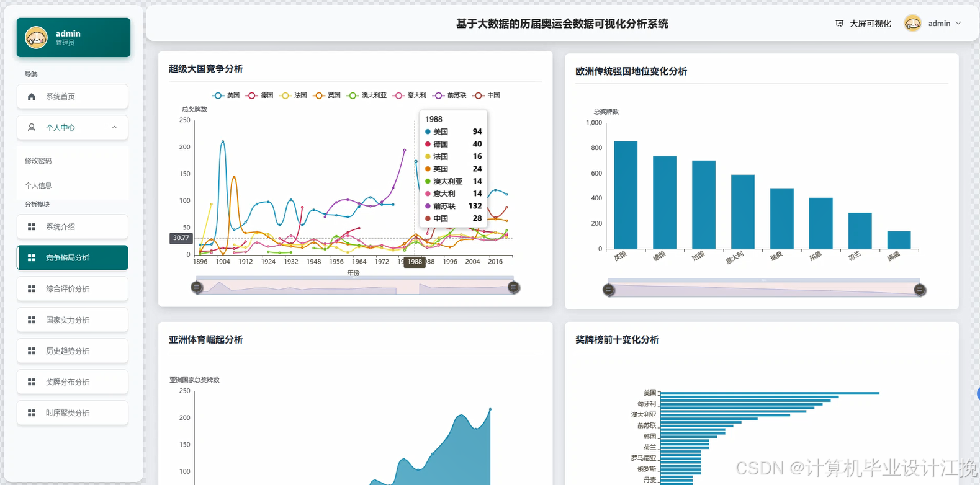Screen dimensions: 980x485
Task: Click the 挪威 bar in Europe chart
Action: 899,240
